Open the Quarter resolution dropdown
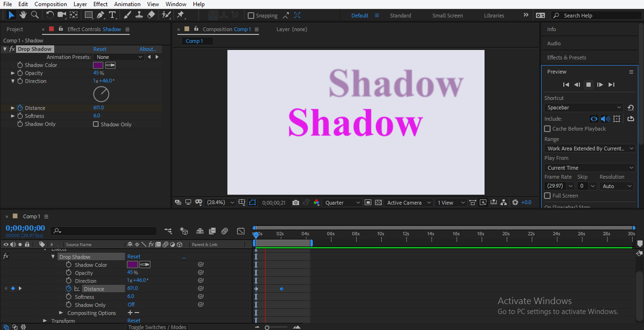This screenshot has height=330, width=644. click(x=343, y=203)
